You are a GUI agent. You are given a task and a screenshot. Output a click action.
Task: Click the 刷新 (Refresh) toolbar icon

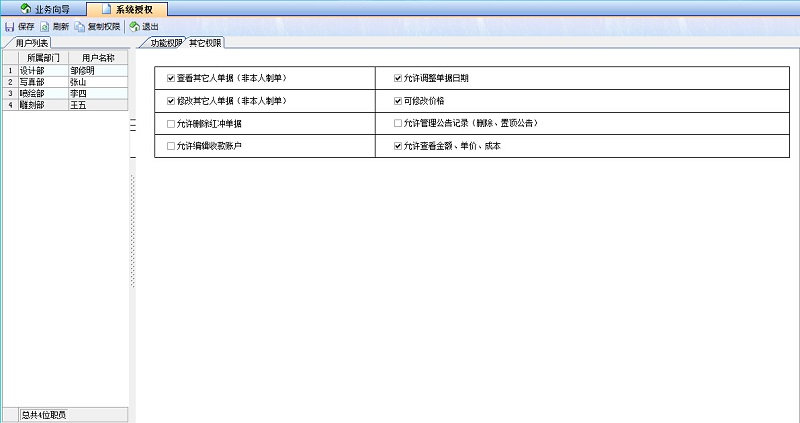point(44,26)
